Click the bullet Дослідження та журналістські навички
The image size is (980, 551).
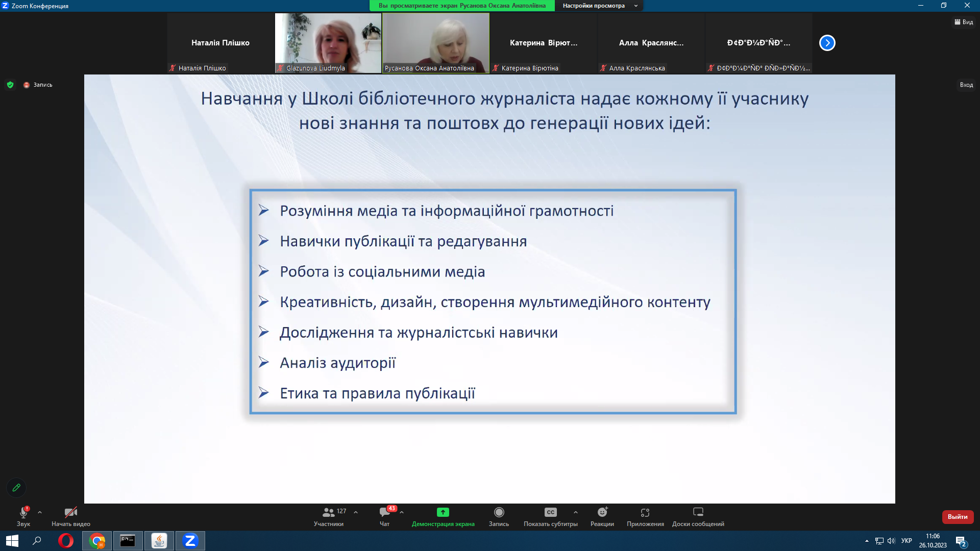pos(419,333)
